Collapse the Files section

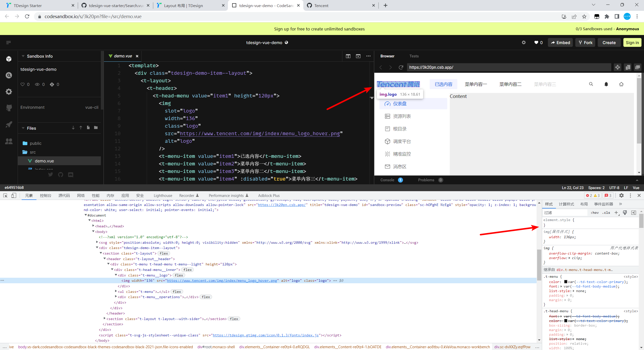23,128
